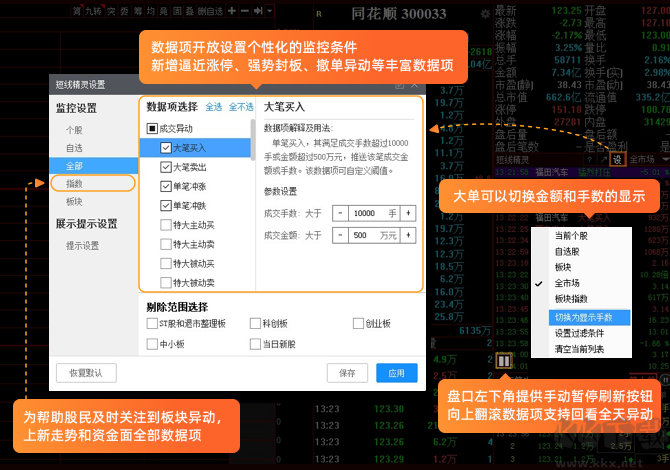The image size is (670, 470).
Task: Toggle the 成交异动 group checkbox
Action: 152,128
